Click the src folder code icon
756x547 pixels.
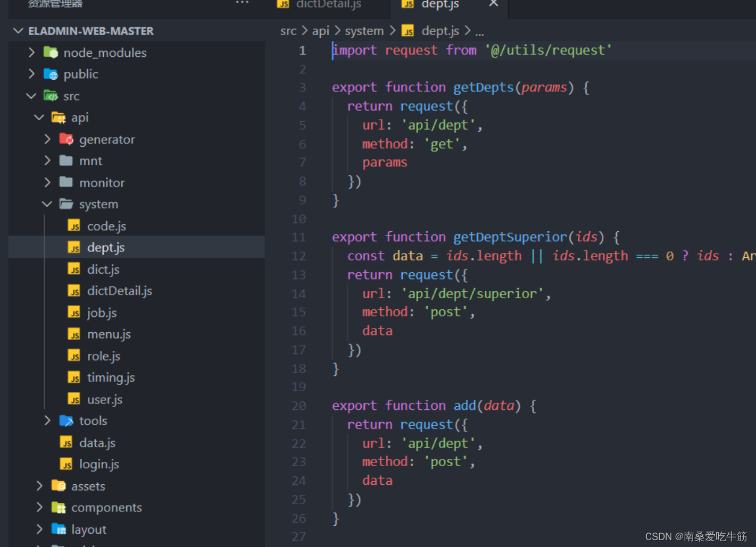[51, 96]
